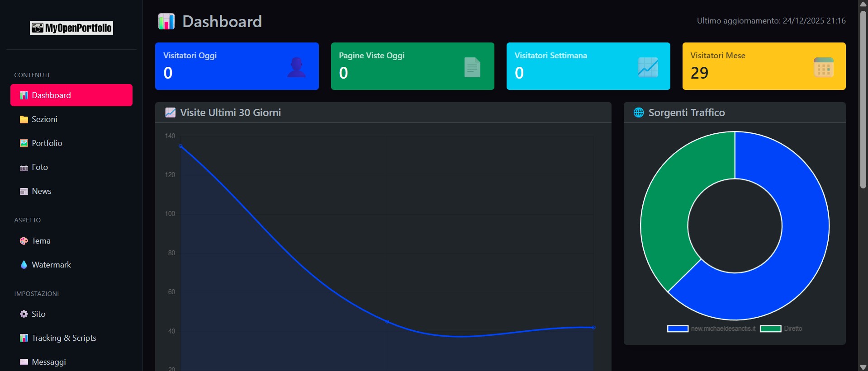Image resolution: width=868 pixels, height=371 pixels.
Task: Click the Diretto legend label
Action: pos(793,329)
